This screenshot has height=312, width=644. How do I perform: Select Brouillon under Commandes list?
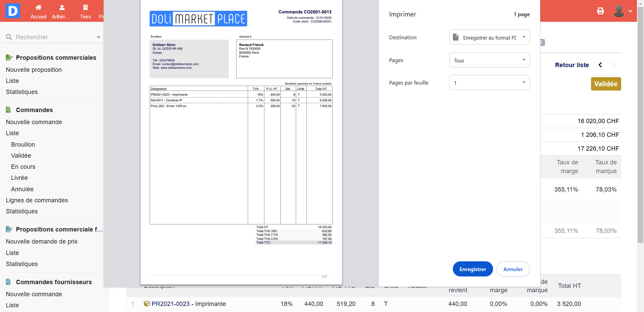pyautogui.click(x=23, y=145)
